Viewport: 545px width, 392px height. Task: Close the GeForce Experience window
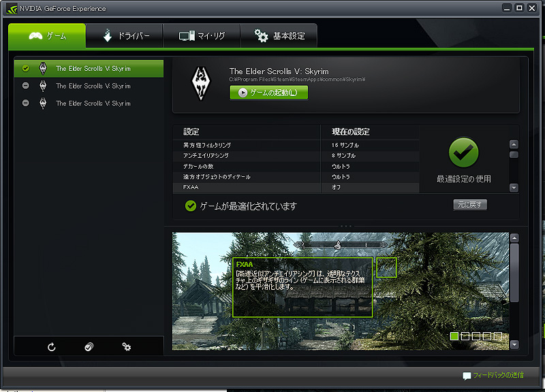coord(532,8)
